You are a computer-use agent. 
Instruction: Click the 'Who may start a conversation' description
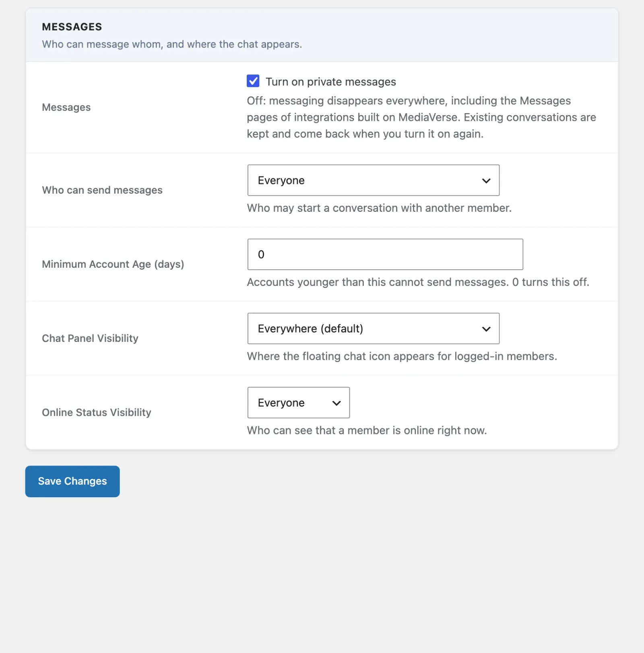(x=379, y=208)
